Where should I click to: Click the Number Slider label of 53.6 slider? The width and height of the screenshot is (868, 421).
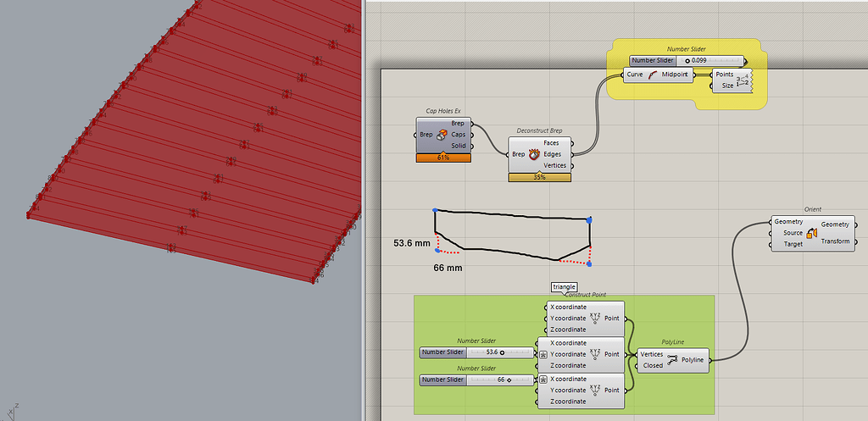[442, 352]
